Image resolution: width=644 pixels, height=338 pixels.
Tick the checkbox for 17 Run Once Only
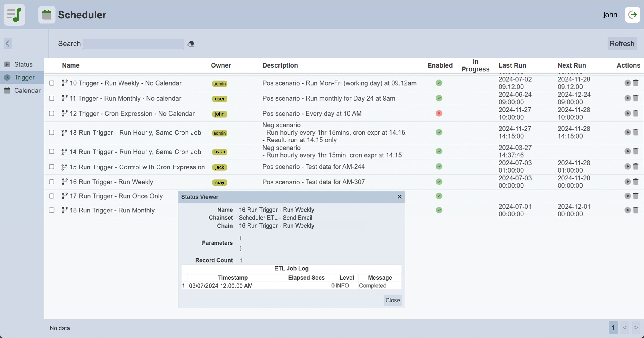tap(51, 196)
